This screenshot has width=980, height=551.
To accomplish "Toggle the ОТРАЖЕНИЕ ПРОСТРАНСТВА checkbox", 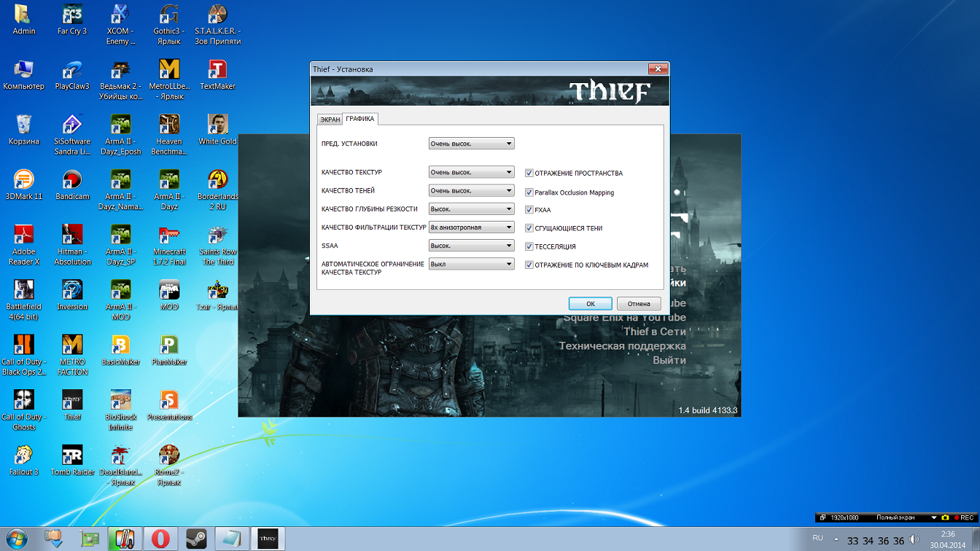I will point(529,173).
